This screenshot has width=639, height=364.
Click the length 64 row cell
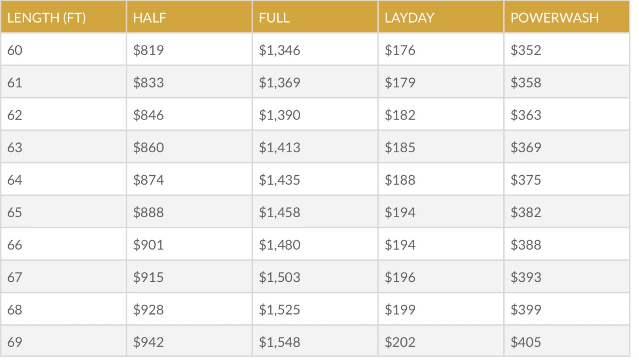point(15,180)
